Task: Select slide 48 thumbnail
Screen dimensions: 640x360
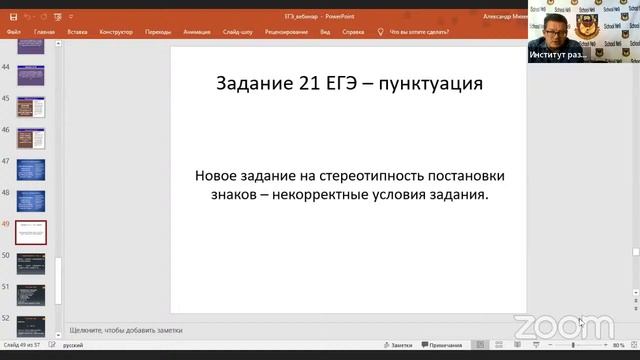Action: click(x=31, y=201)
